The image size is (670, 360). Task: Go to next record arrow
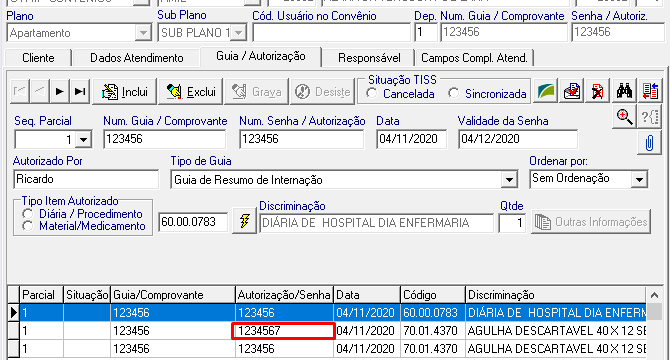pyautogui.click(x=59, y=91)
